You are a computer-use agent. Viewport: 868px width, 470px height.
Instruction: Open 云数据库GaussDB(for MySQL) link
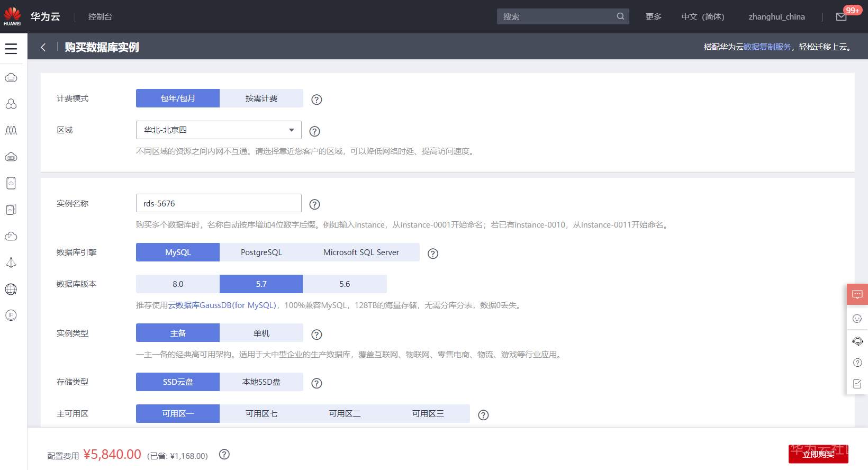[x=222, y=305]
